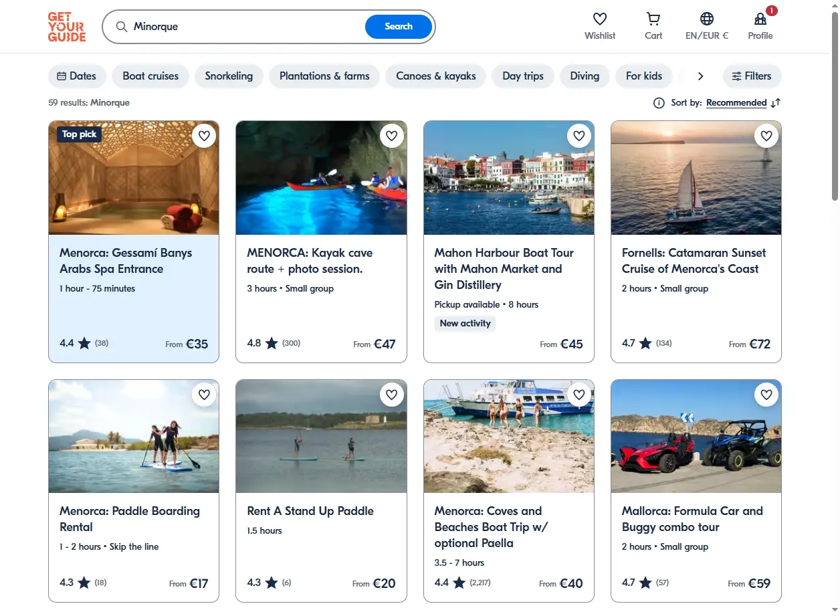The image size is (840, 616).
Task: Click the From €72 price
Action: (x=750, y=344)
